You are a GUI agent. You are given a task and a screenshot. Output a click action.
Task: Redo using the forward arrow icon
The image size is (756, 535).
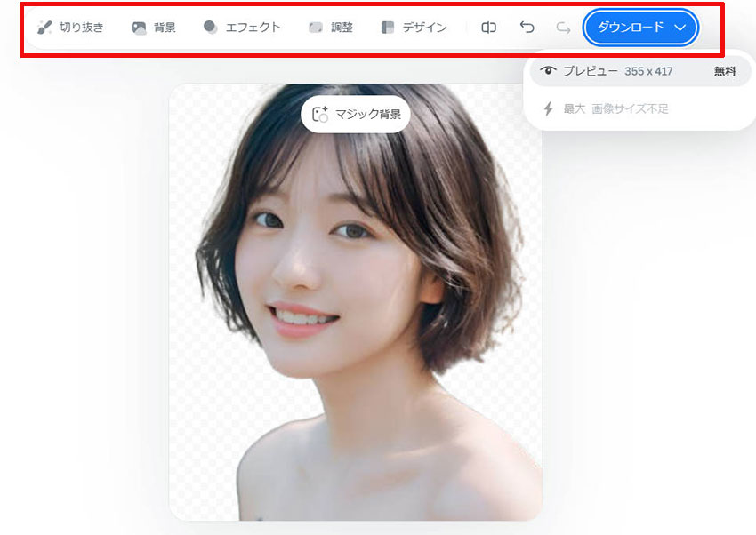click(x=563, y=28)
